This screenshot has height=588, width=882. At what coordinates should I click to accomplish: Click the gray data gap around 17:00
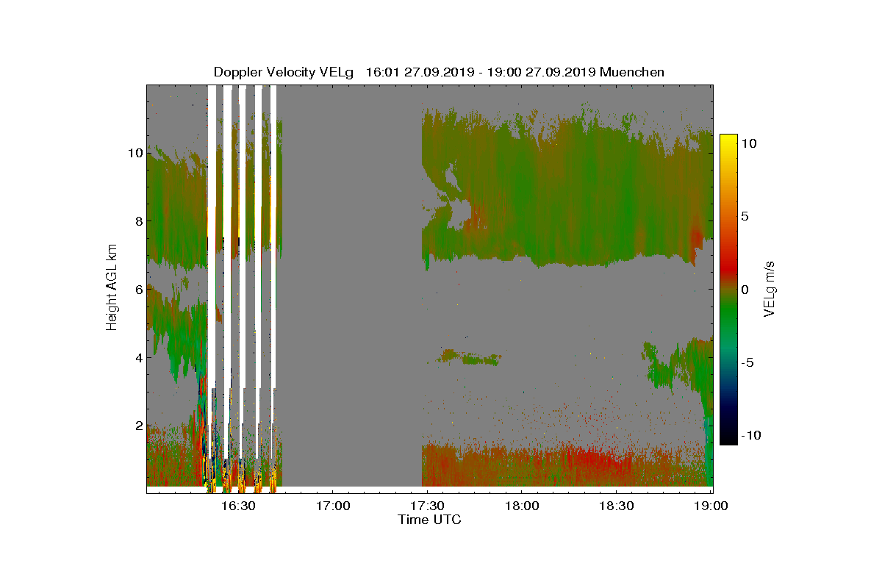tap(351, 285)
